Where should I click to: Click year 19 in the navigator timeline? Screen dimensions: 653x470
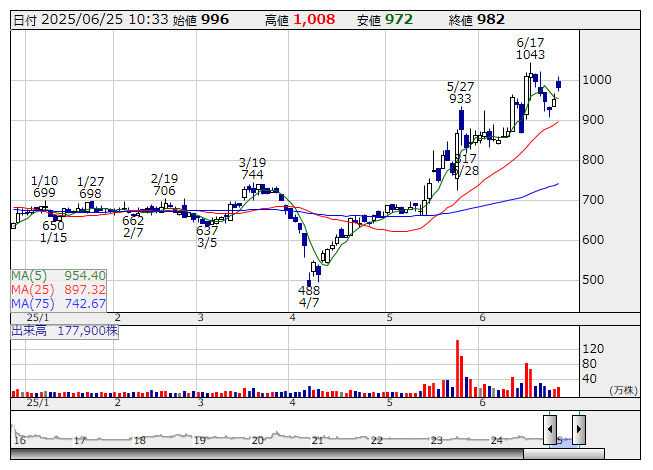(x=200, y=440)
